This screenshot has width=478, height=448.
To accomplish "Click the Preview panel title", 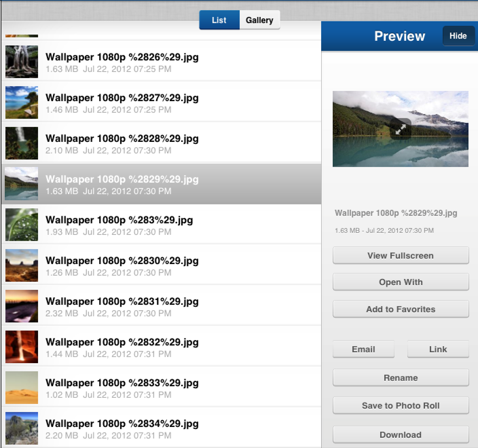I will pos(400,36).
